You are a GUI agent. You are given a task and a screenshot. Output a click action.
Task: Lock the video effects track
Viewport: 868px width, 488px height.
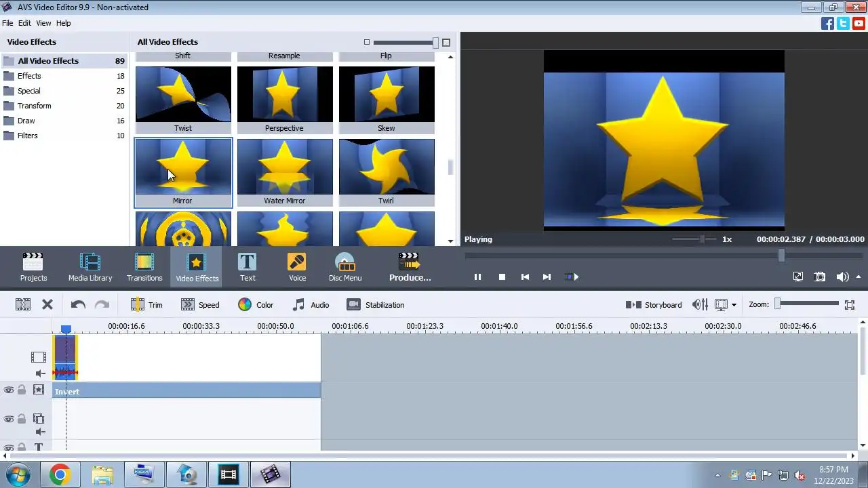pyautogui.click(x=22, y=390)
